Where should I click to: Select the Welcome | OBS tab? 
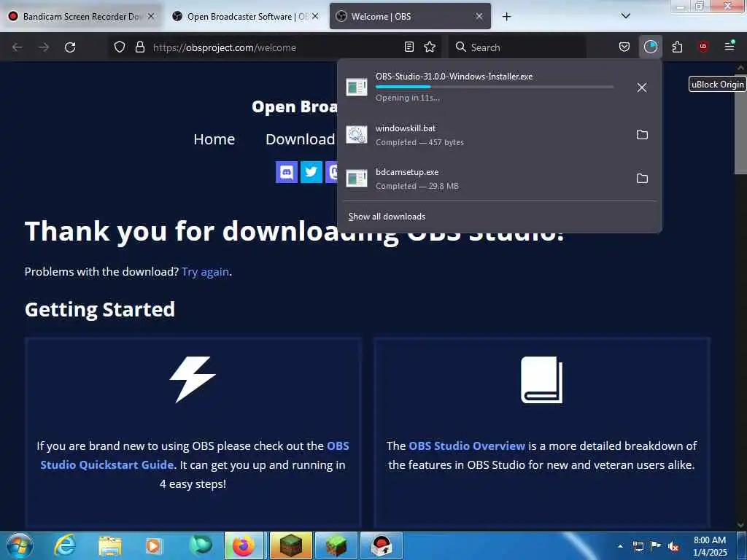(x=410, y=16)
